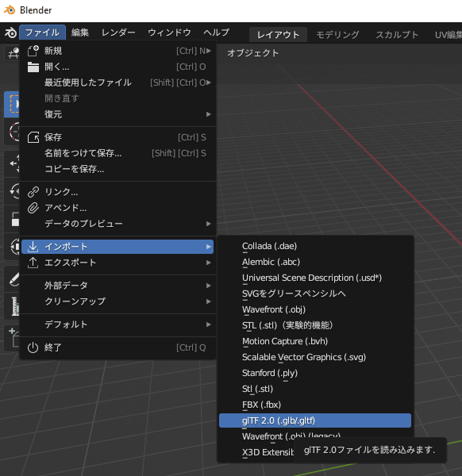Screen dimensions: 462x476
Task: Click the export arrow icon beside エクスポート
Action: pyautogui.click(x=33, y=263)
